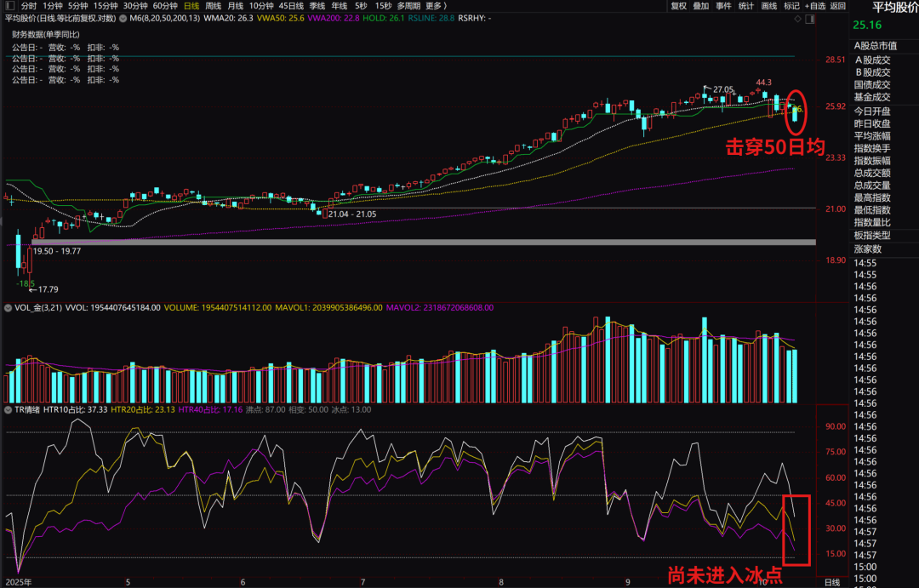Open the 统计 statistics tool
The height and width of the screenshot is (588, 919).
pyautogui.click(x=746, y=6)
